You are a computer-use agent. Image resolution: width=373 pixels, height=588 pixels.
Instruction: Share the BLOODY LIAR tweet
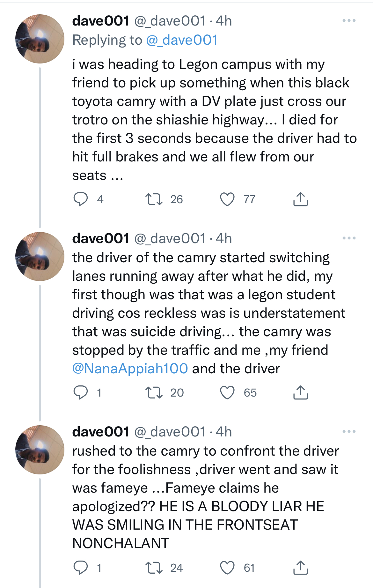[300, 568]
